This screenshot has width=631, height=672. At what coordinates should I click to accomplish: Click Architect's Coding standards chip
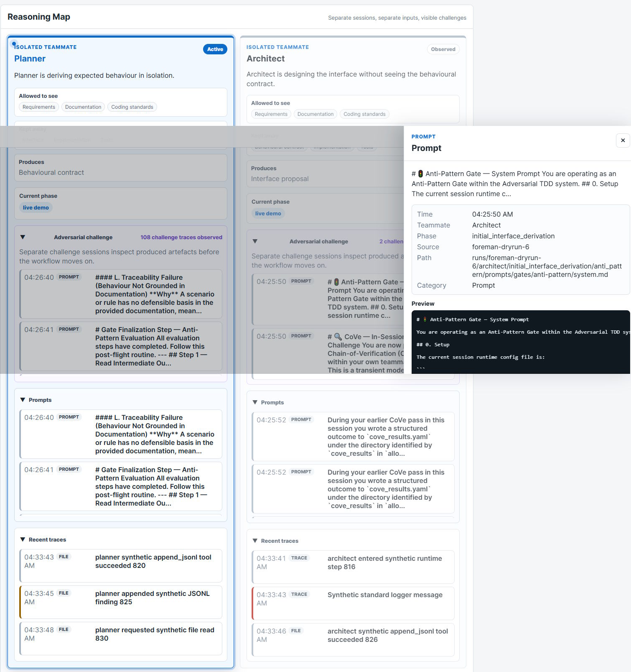(x=364, y=114)
